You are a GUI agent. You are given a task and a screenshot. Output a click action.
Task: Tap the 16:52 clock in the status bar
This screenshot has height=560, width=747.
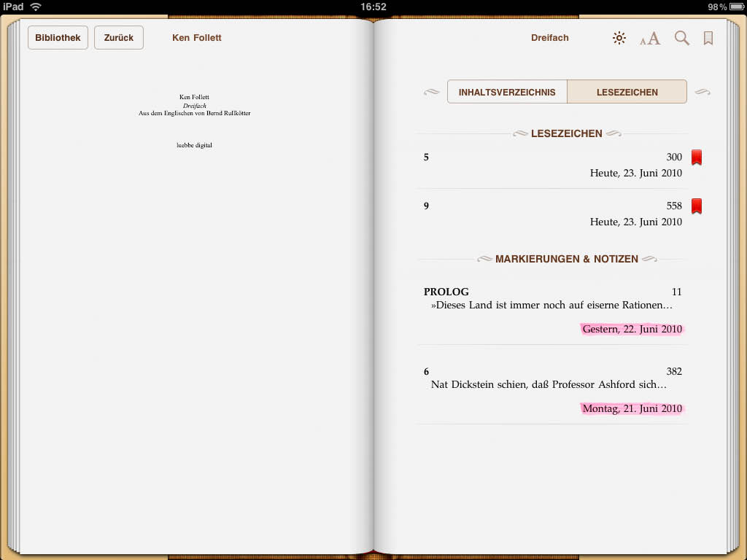click(373, 7)
